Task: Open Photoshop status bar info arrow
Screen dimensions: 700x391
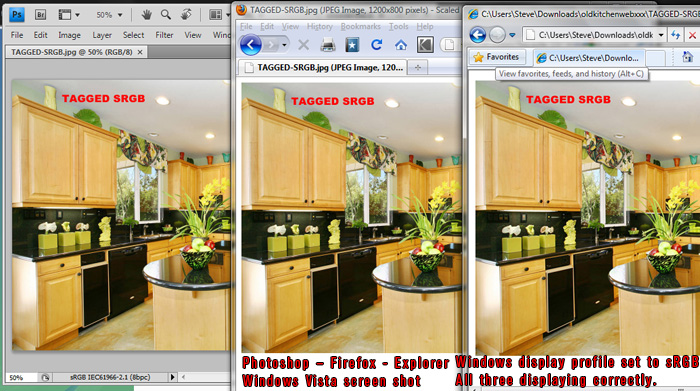Action: click(x=173, y=377)
